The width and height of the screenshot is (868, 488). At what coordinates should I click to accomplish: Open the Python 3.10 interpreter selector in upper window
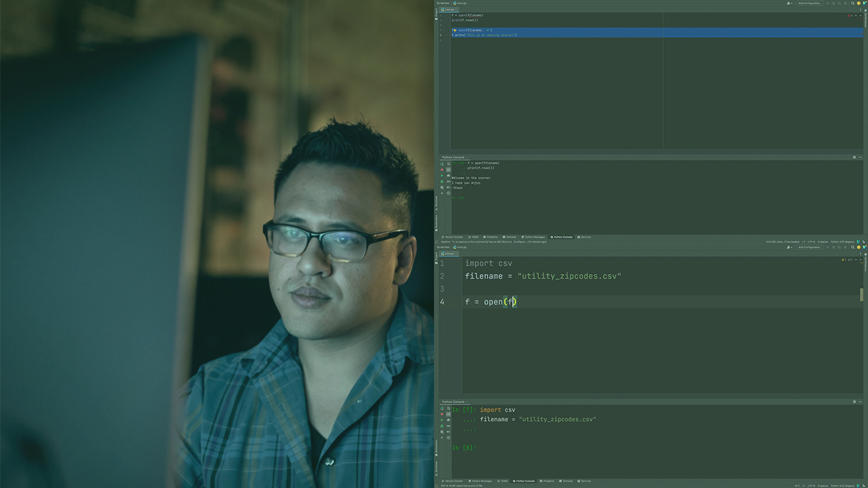(843, 242)
